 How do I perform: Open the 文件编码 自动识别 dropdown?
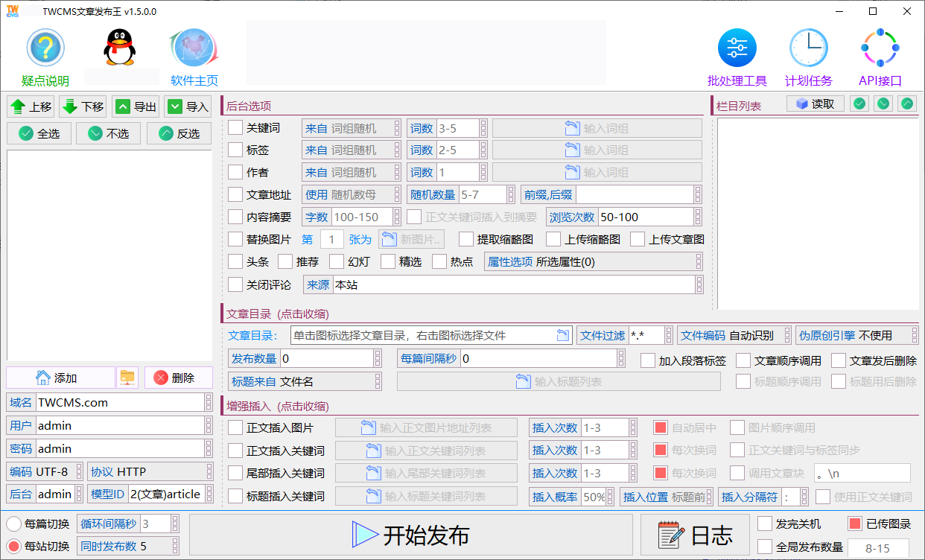tap(734, 336)
